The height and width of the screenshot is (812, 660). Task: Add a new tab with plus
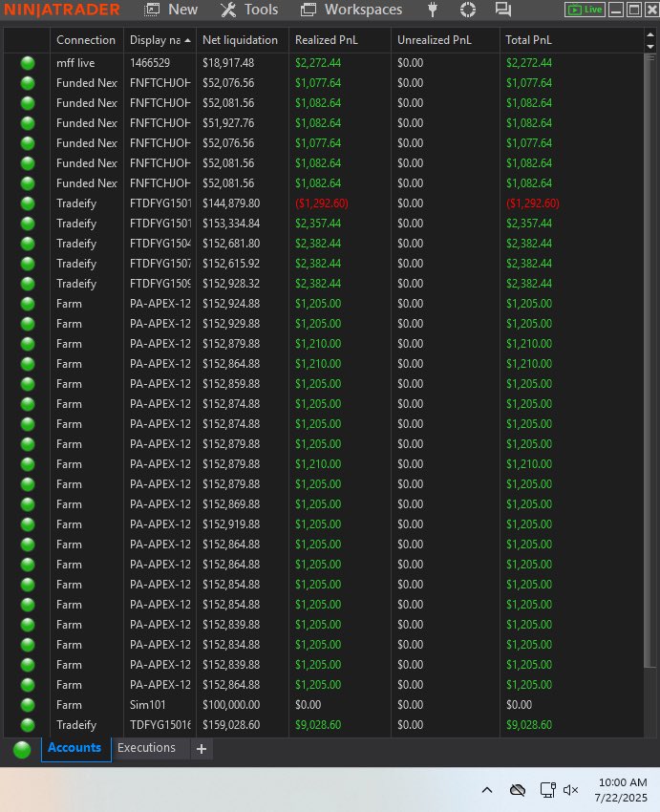pyautogui.click(x=202, y=749)
